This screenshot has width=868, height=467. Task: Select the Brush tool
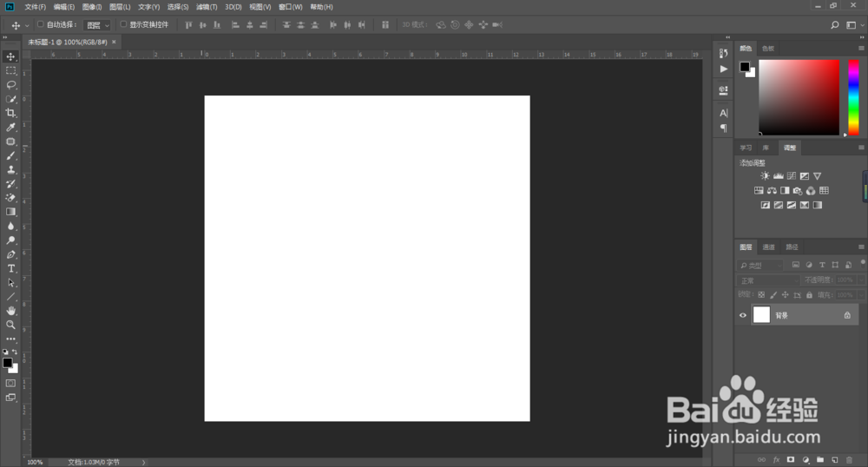click(10, 155)
